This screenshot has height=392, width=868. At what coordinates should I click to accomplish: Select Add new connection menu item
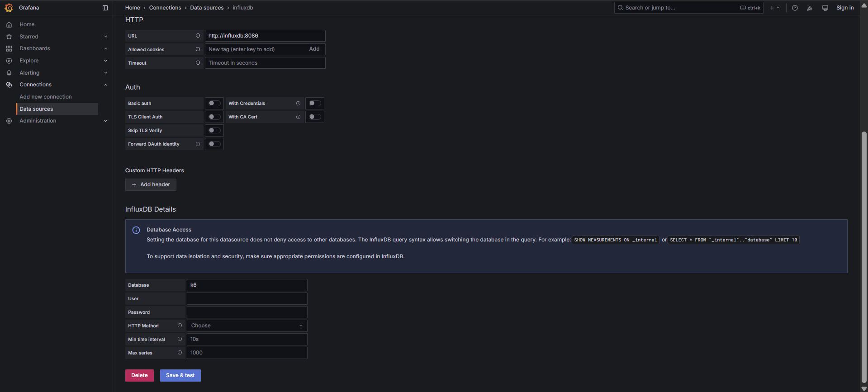(46, 97)
